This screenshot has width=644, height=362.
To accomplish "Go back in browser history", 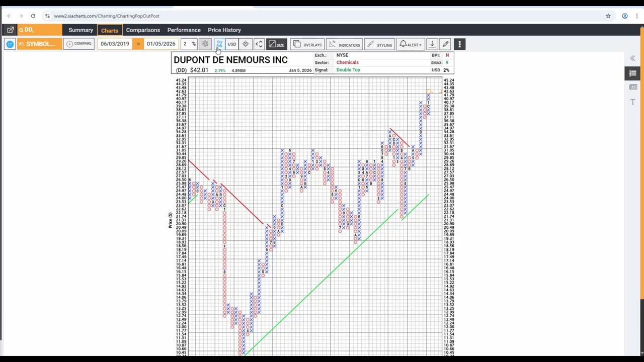I will [9, 16].
